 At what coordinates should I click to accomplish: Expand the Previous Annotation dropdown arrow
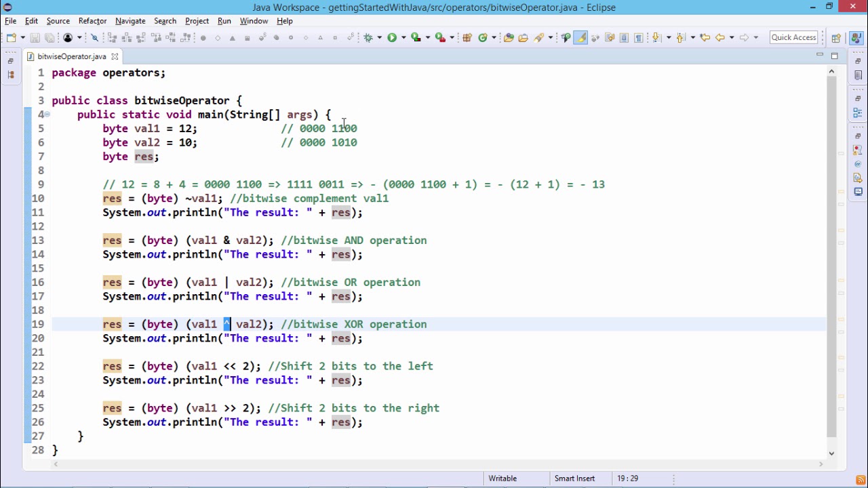(x=693, y=37)
